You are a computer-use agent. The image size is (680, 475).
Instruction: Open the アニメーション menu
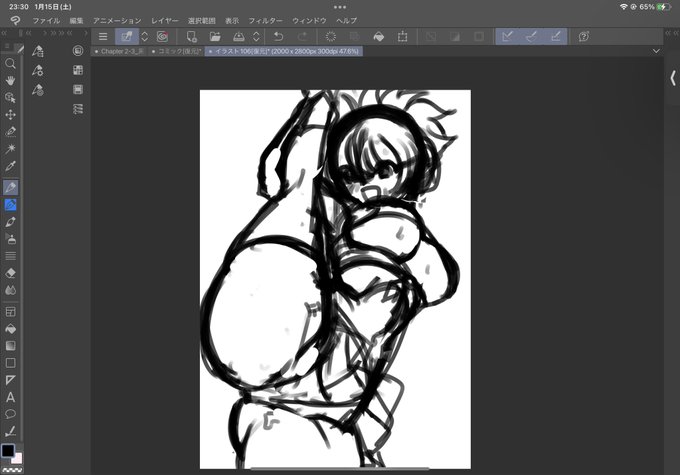coord(117,20)
